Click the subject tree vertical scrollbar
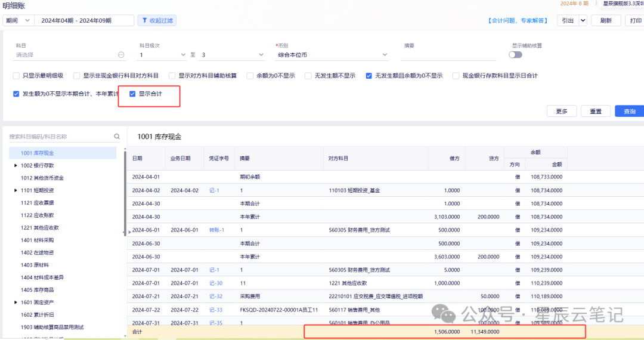 (x=125, y=193)
